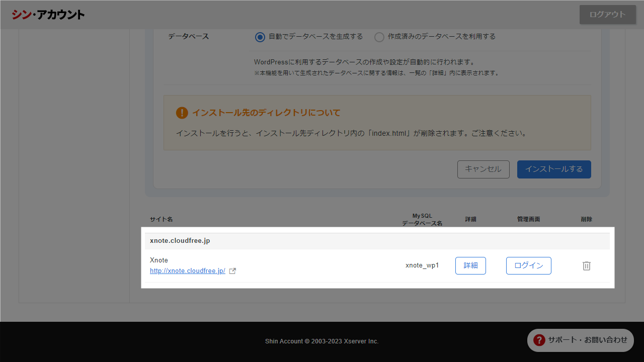Click the orange warning exclamation icon
The width and height of the screenshot is (644, 362).
click(x=182, y=113)
